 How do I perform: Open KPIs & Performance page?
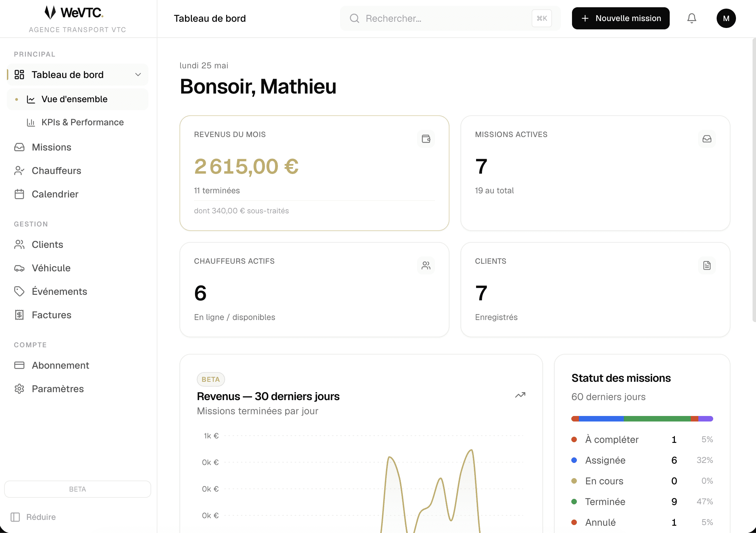pos(78,123)
